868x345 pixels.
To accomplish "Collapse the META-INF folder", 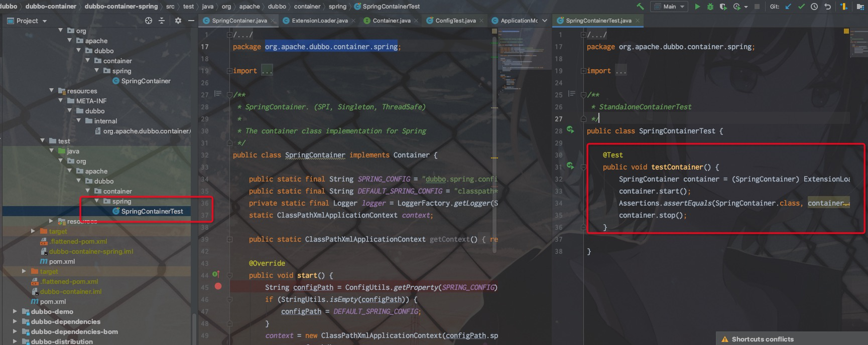I will click(x=61, y=101).
